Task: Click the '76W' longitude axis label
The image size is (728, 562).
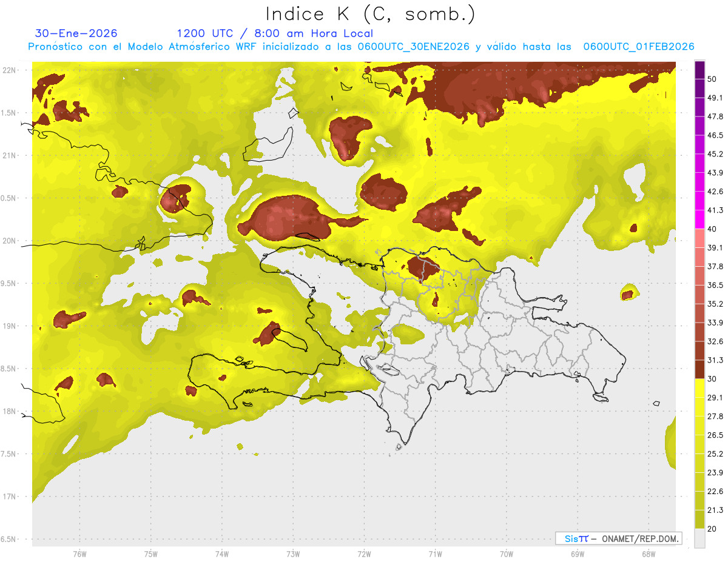Action: coord(79,554)
